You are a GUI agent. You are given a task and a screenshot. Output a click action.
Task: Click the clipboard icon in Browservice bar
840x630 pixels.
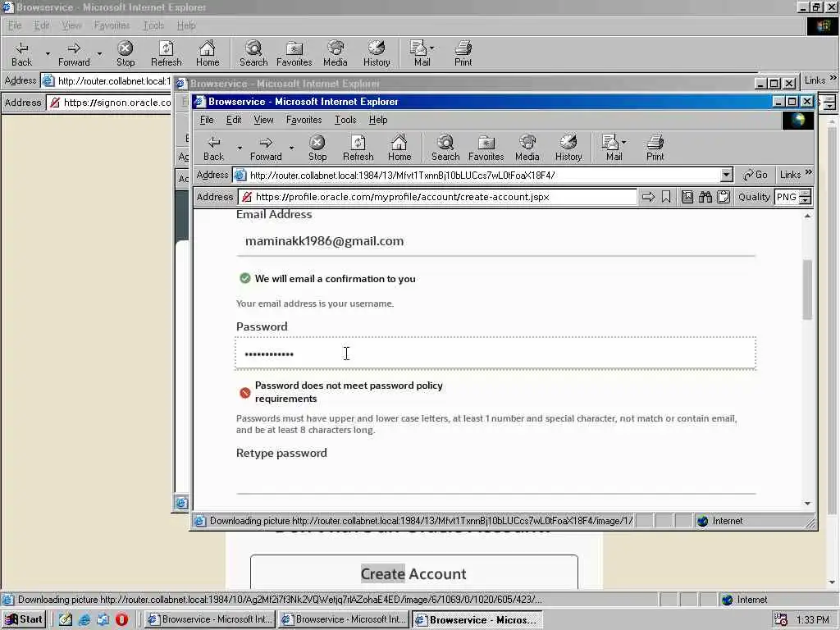point(724,197)
